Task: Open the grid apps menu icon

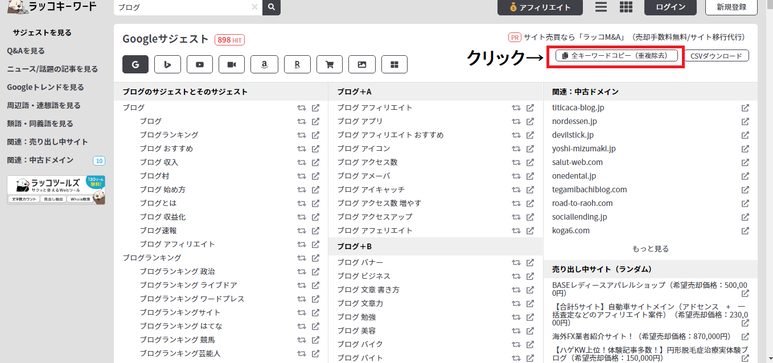Action: 626,7
